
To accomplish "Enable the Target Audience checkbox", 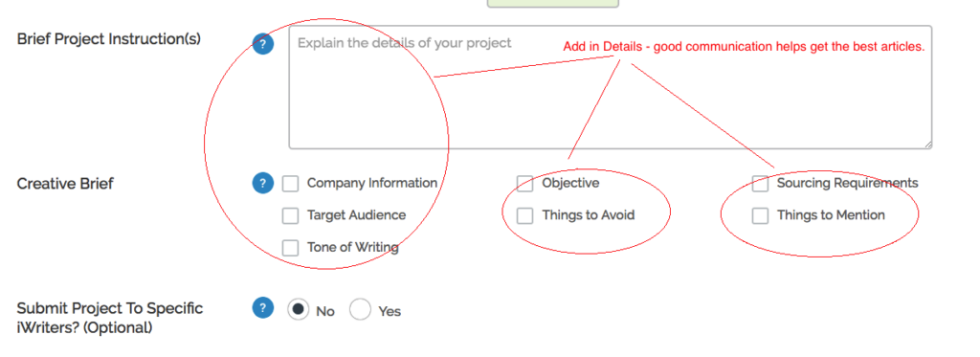I will [x=290, y=215].
